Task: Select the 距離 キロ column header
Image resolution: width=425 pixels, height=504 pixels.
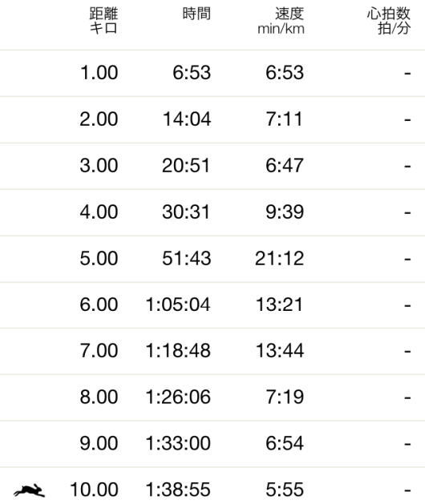Action: (x=103, y=21)
